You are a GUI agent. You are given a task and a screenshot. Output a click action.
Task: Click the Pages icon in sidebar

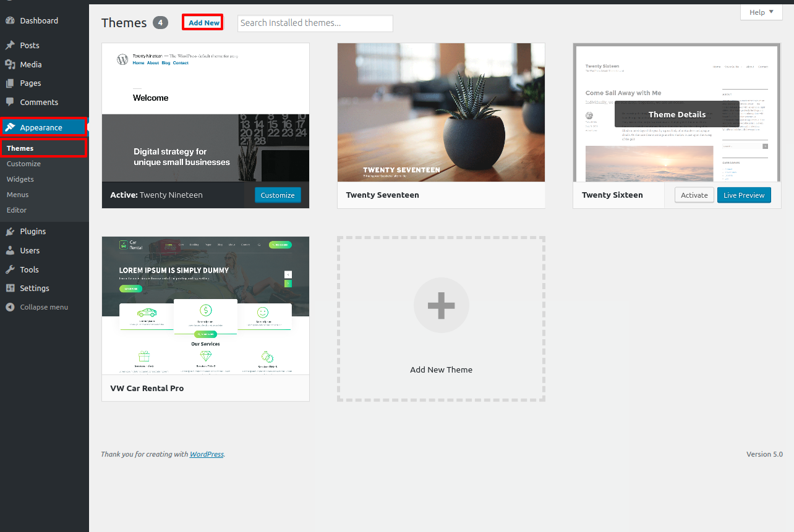(x=10, y=83)
